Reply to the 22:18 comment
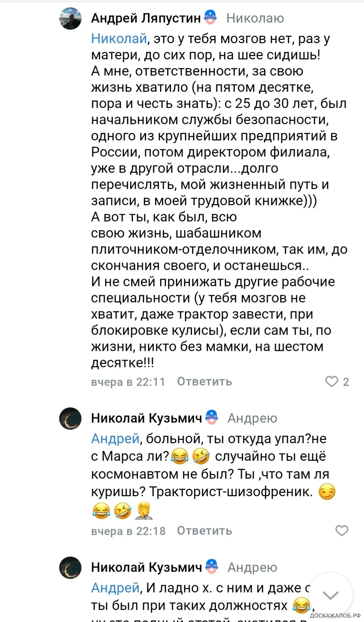This screenshot has width=364, height=622. pyautogui.click(x=205, y=530)
